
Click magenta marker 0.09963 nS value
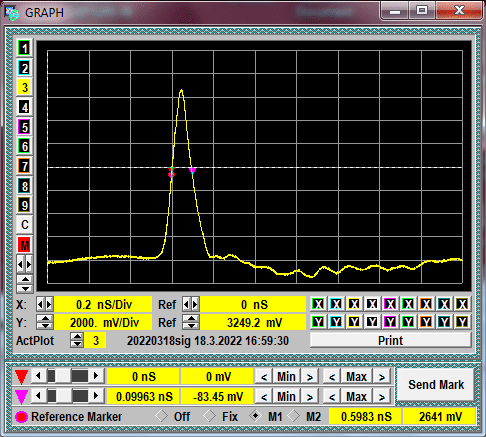point(144,397)
